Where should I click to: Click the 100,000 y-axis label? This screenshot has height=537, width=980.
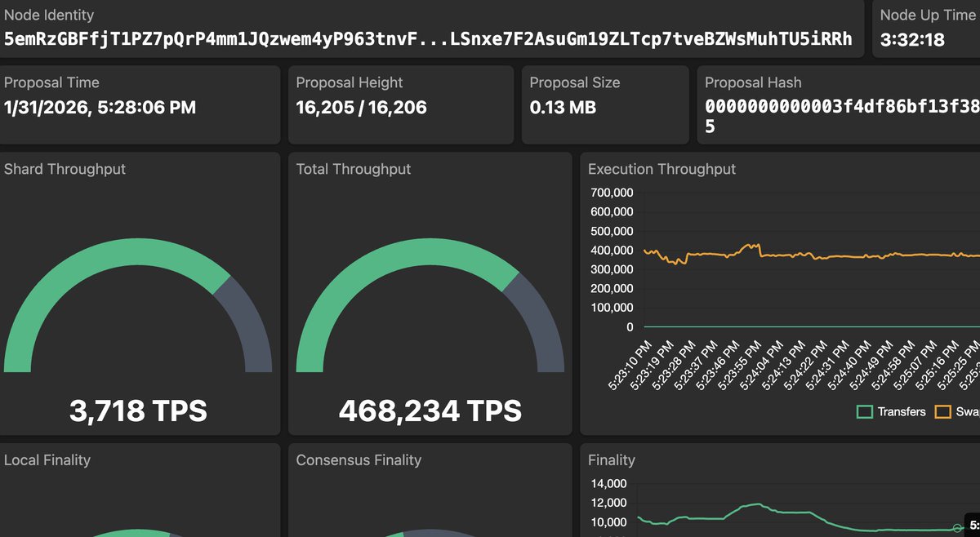point(611,308)
